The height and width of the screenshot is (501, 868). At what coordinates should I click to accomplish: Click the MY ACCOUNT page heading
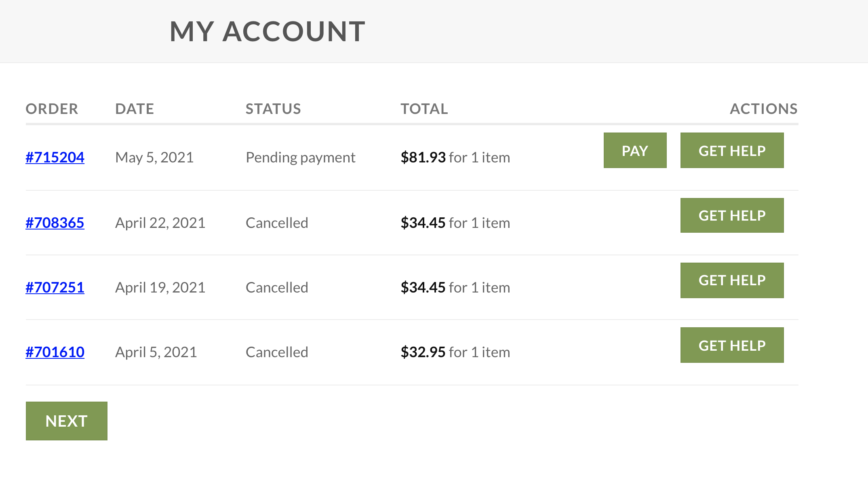pos(268,31)
